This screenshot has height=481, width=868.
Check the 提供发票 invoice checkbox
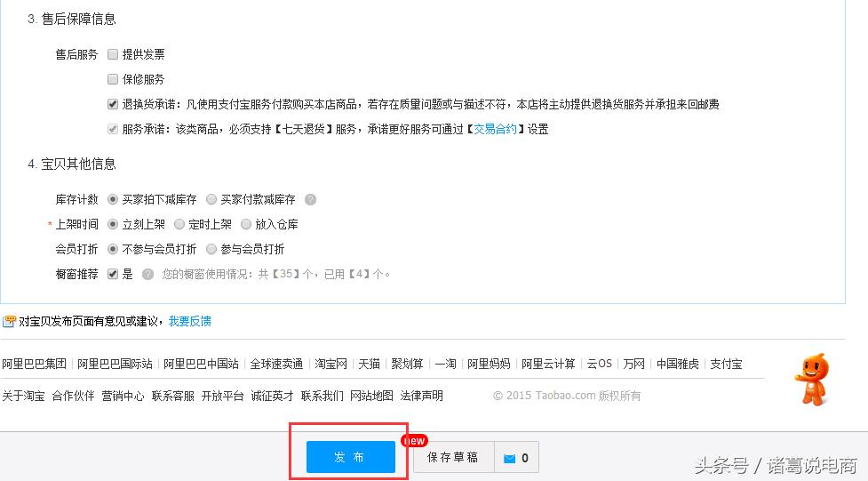pyautogui.click(x=113, y=54)
